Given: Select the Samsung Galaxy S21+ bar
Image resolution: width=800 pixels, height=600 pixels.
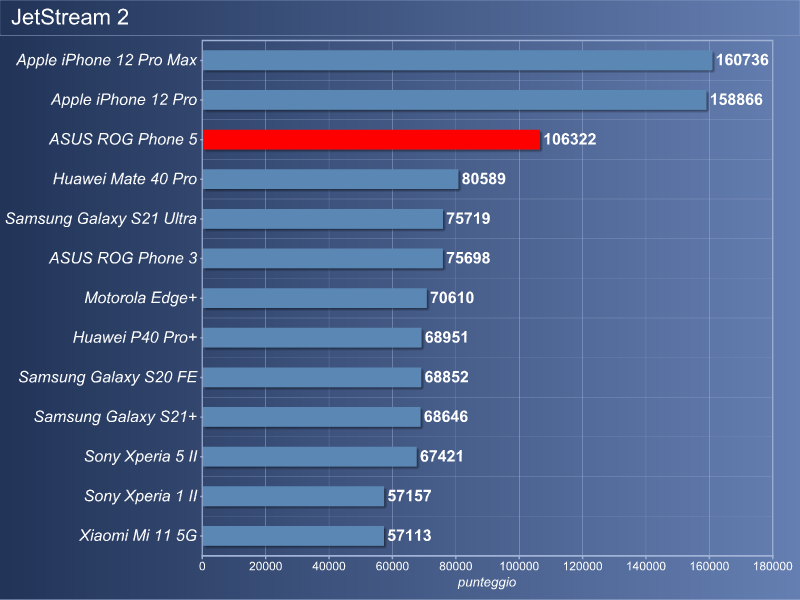Looking at the screenshot, I should (x=312, y=417).
